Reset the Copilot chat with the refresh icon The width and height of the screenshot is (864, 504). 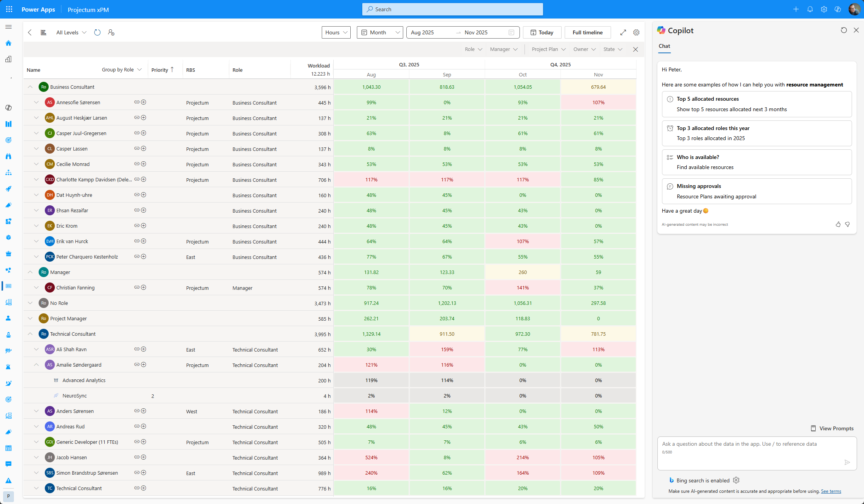coord(844,30)
